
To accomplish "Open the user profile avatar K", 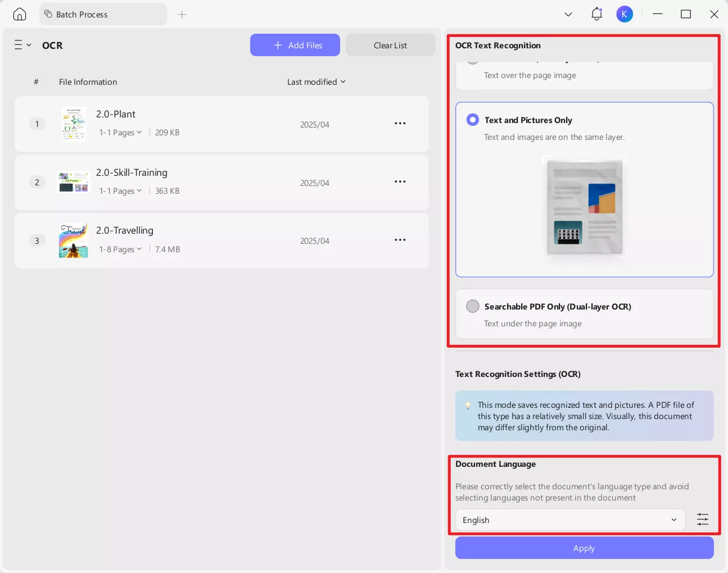I will pyautogui.click(x=625, y=14).
